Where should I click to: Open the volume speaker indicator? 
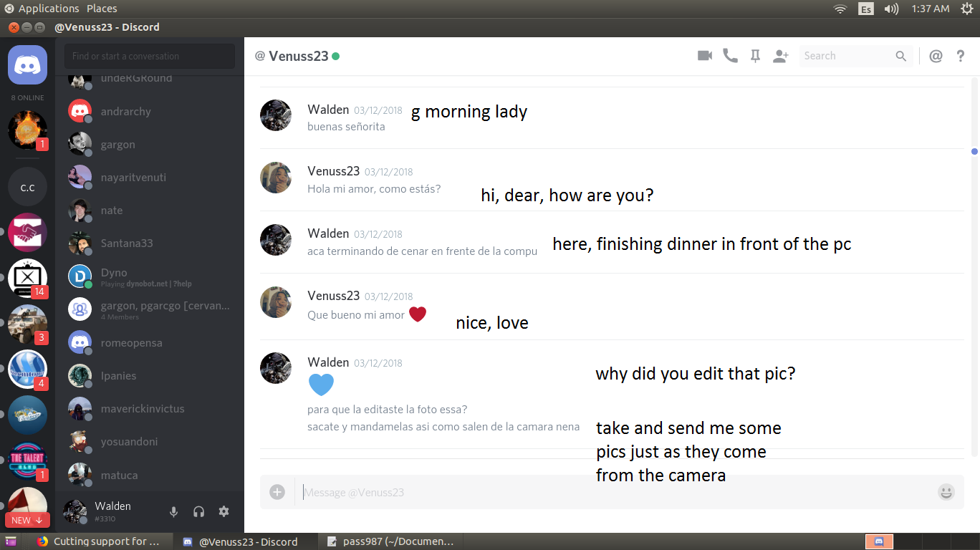point(891,9)
